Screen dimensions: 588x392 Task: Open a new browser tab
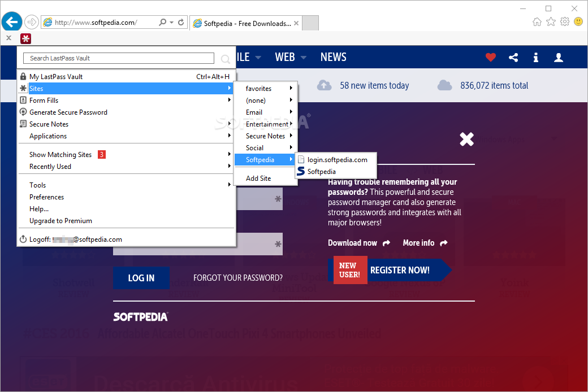tap(310, 23)
